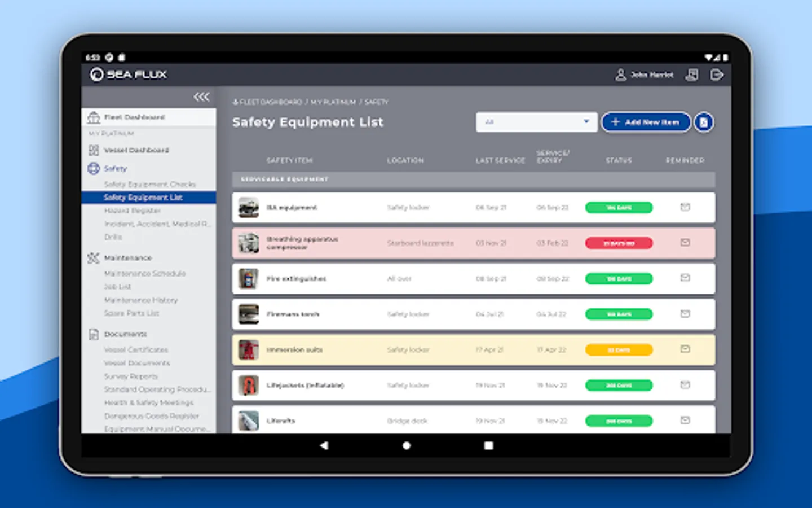Click the Fleet Dashboard building icon

94,117
